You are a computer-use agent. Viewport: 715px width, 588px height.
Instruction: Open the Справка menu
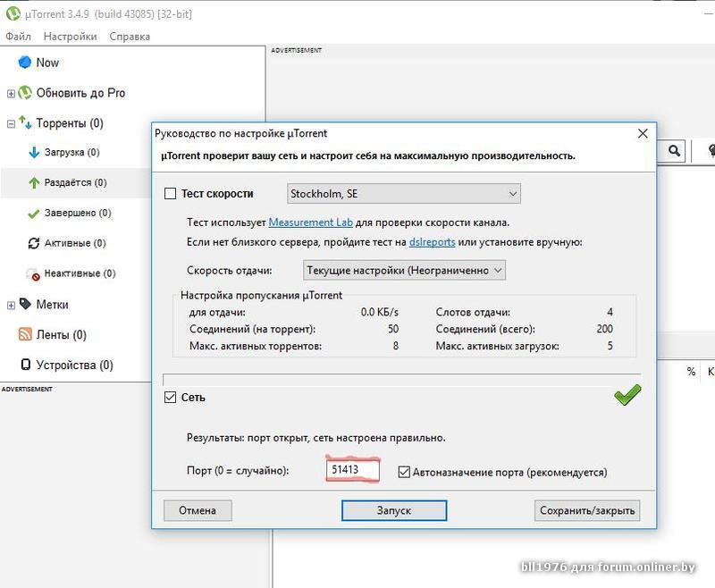(130, 36)
